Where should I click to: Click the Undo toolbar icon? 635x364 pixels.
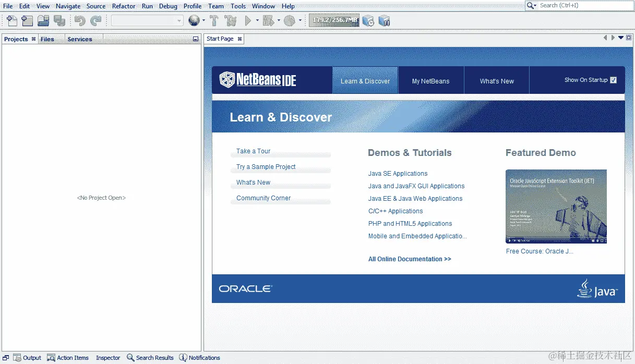80,21
